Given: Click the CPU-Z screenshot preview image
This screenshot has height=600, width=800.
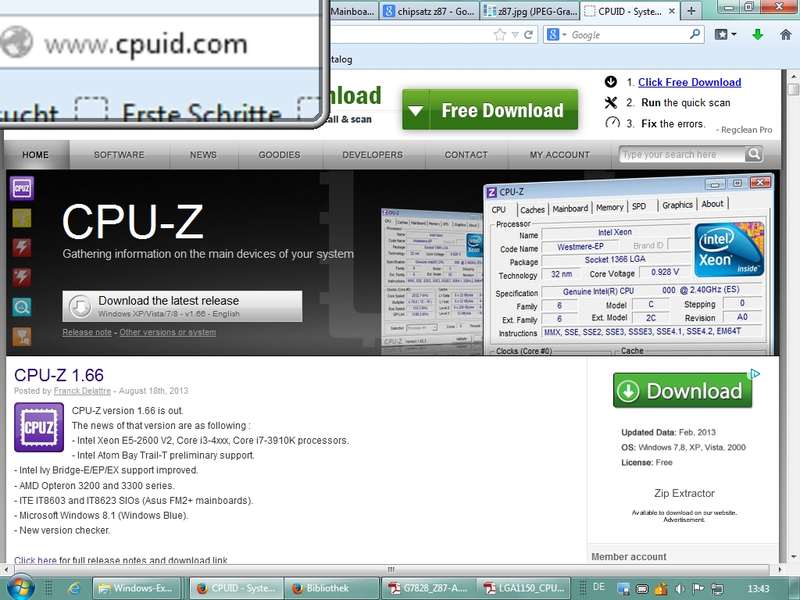Looking at the screenshot, I should 628,265.
